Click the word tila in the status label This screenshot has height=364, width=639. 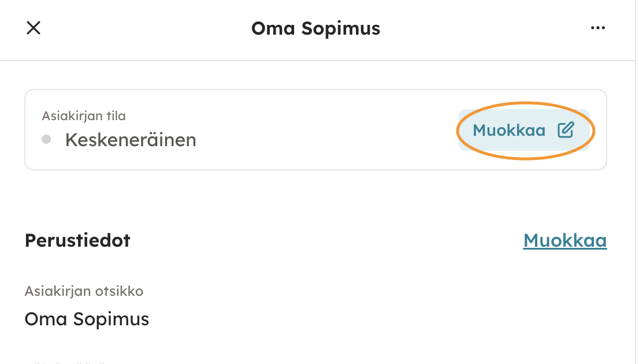(x=116, y=116)
